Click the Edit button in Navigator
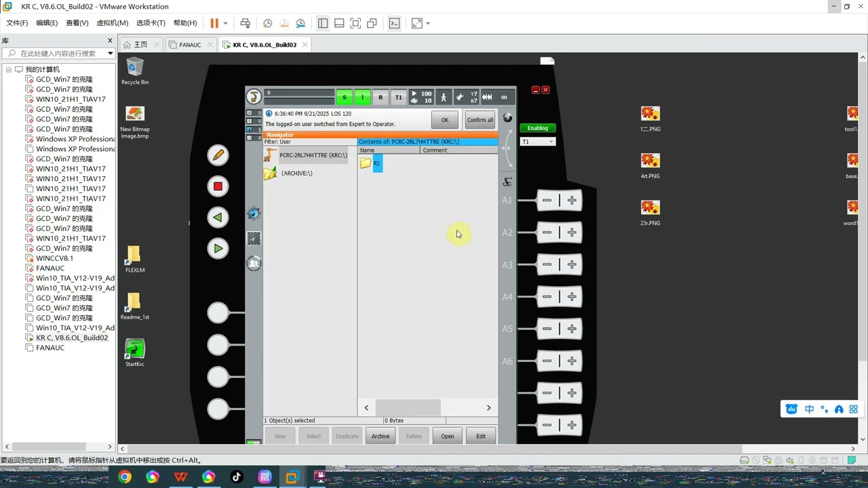868x488 pixels. tap(481, 436)
